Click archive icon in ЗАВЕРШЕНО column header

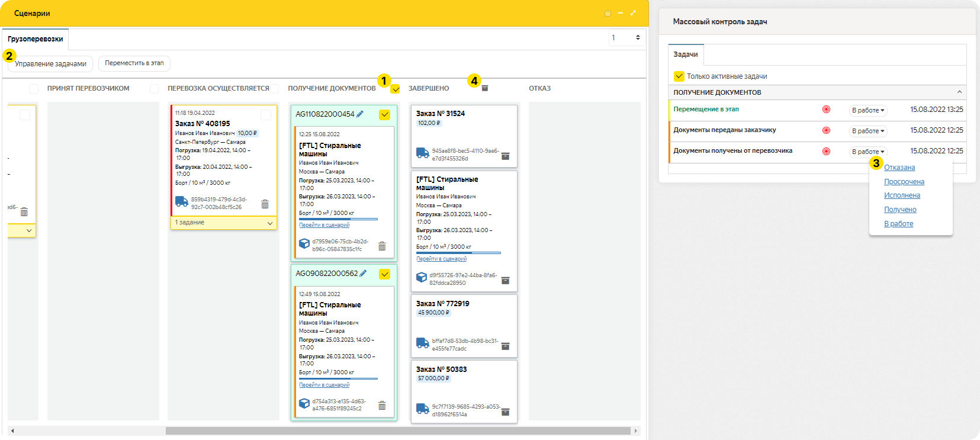(x=485, y=88)
